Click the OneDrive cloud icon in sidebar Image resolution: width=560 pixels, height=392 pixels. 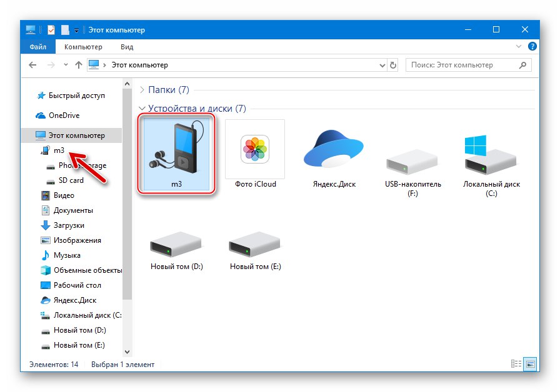coord(41,115)
